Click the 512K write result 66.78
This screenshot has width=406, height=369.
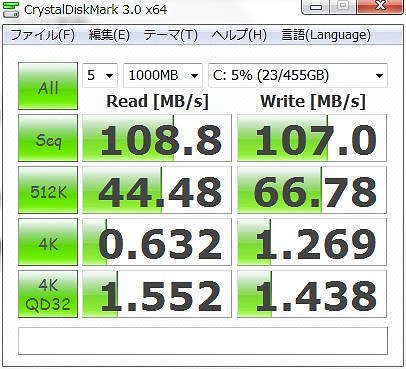(312, 190)
